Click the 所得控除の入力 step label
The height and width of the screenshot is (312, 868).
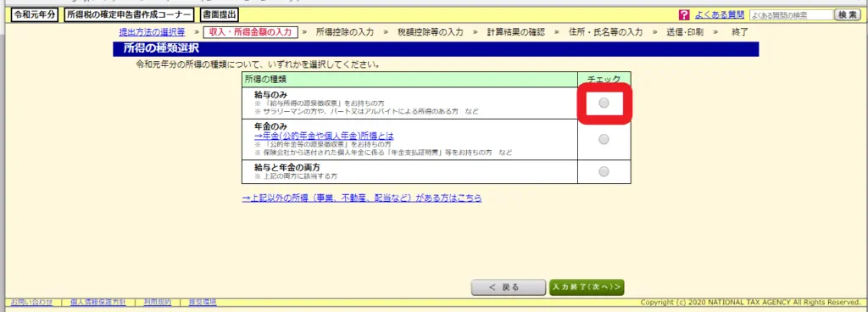point(345,32)
